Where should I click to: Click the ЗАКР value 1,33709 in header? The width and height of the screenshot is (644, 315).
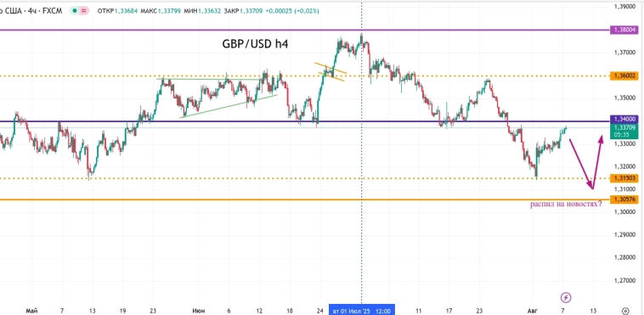tap(251, 11)
